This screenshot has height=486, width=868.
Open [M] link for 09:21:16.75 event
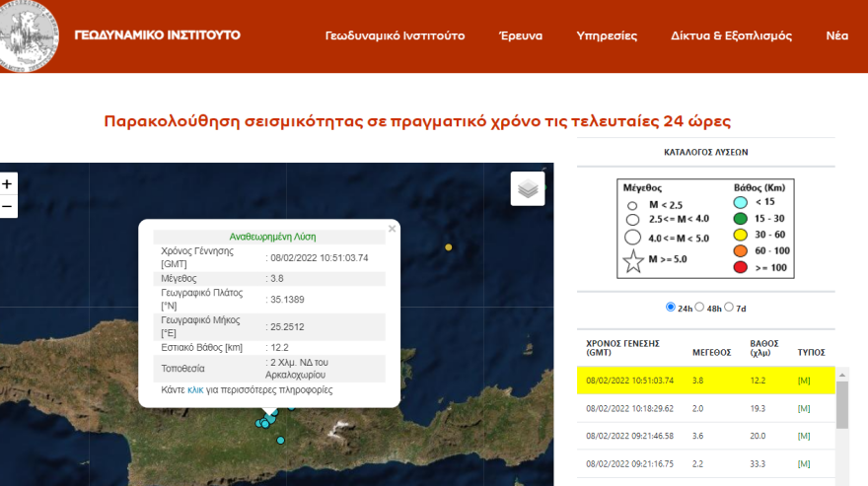pos(804,464)
